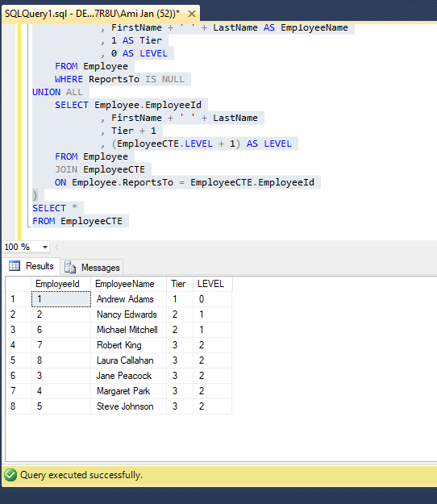Select the LEVEL column header
The height and width of the screenshot is (504, 437).
point(212,284)
